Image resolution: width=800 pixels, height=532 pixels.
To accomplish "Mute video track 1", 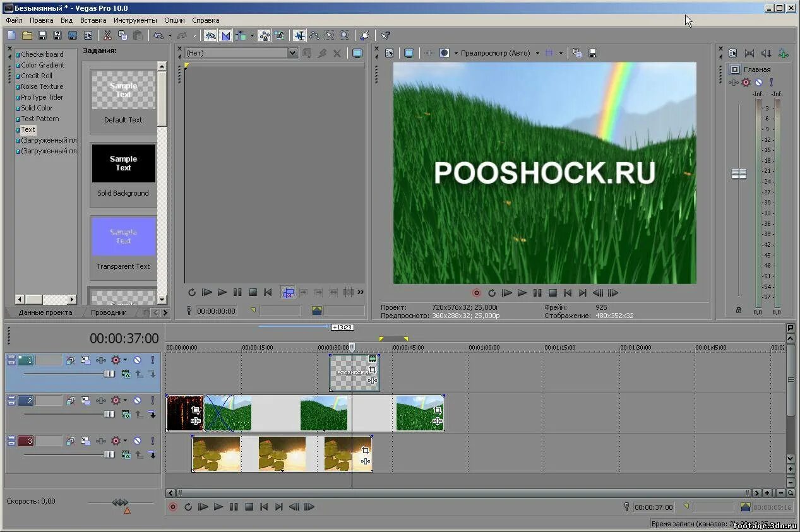I will tap(136, 360).
